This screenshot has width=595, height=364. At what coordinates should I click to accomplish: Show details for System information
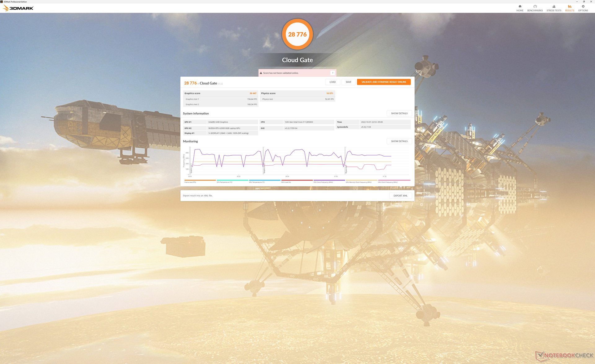[399, 113]
